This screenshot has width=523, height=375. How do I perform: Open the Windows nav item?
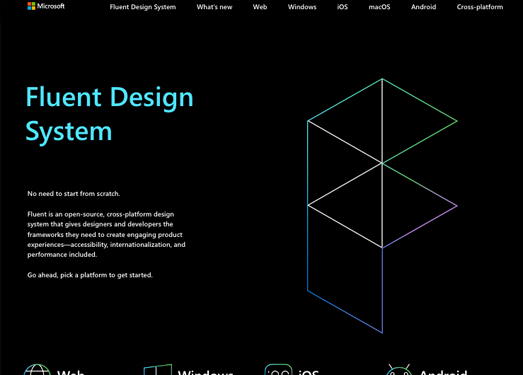[302, 7]
